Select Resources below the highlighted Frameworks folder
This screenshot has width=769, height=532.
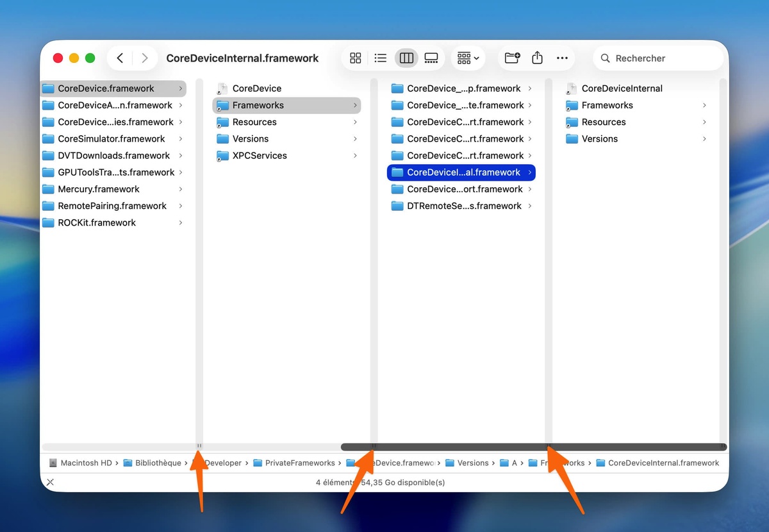286,122
